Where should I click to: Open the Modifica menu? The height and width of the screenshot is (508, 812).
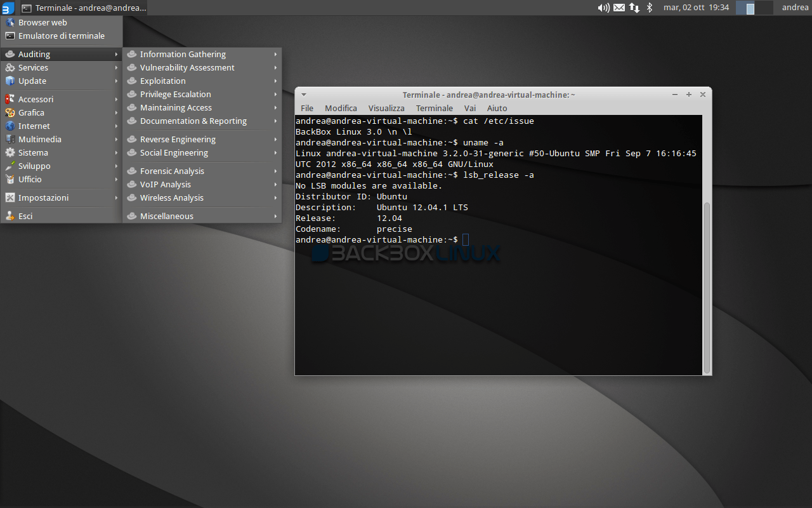pyautogui.click(x=341, y=108)
